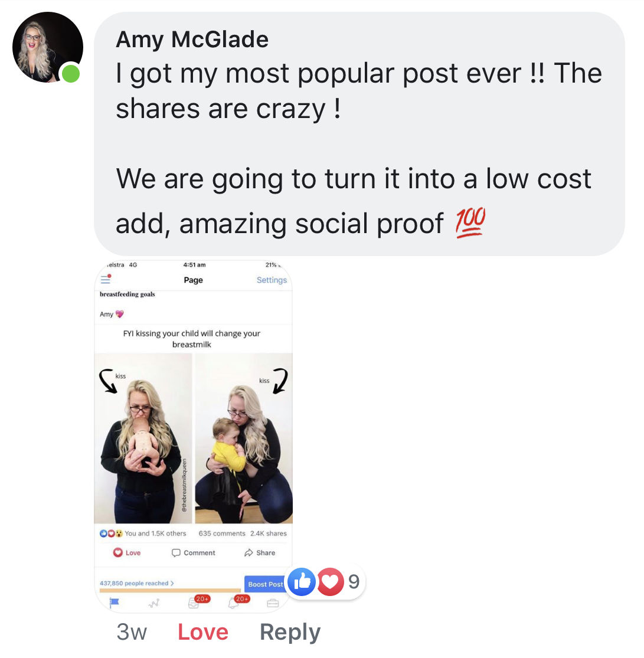
Task: Open Amy McGlade's profile picture
Action: pyautogui.click(x=47, y=47)
